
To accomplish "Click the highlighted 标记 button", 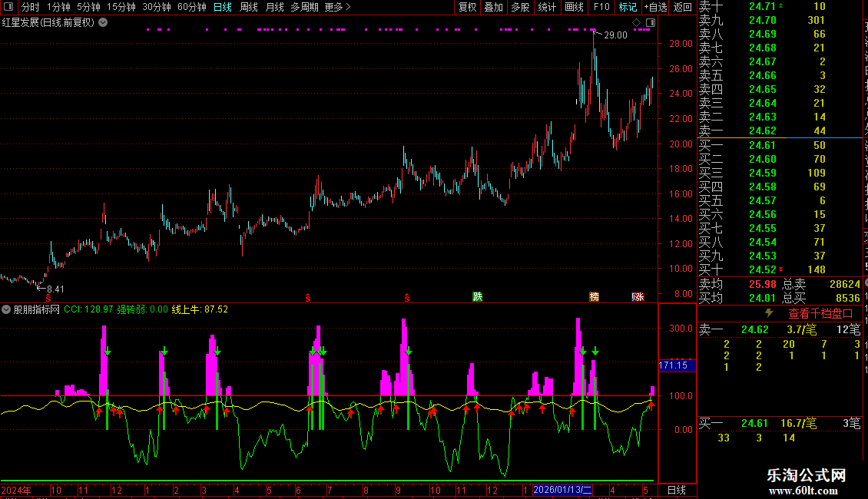I will [628, 7].
